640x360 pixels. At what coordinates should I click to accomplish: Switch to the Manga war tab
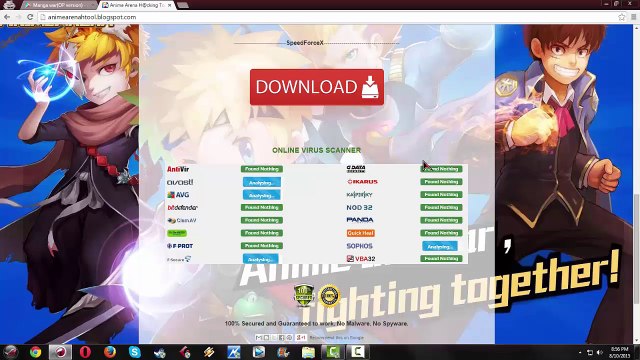[x=57, y=5]
